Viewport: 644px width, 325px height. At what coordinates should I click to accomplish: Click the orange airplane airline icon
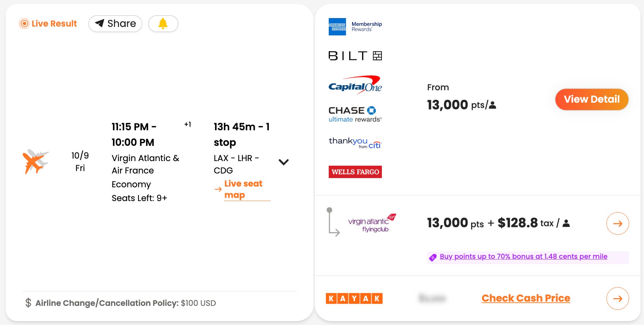[x=35, y=162]
